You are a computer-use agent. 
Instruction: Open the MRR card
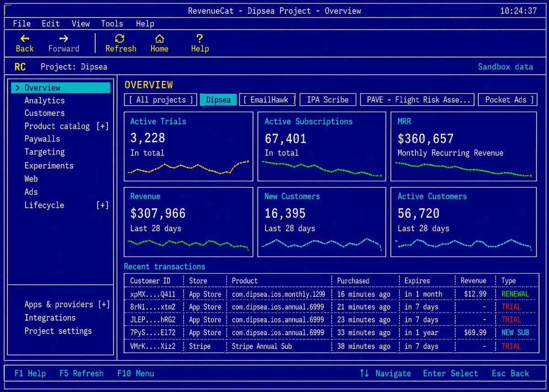464,146
